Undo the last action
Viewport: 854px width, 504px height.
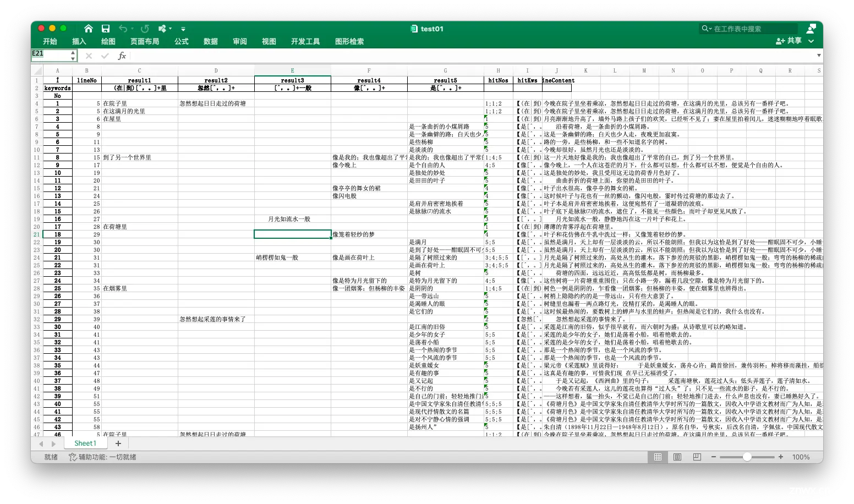[x=123, y=29]
